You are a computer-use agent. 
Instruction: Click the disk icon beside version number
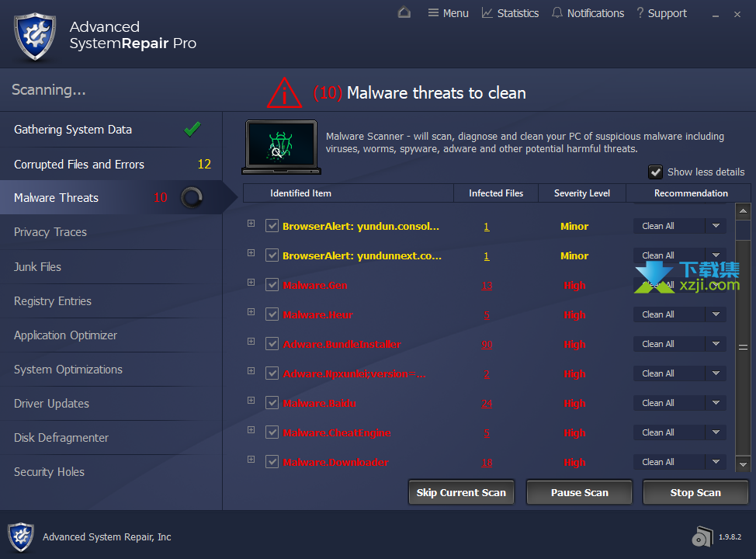point(702,536)
